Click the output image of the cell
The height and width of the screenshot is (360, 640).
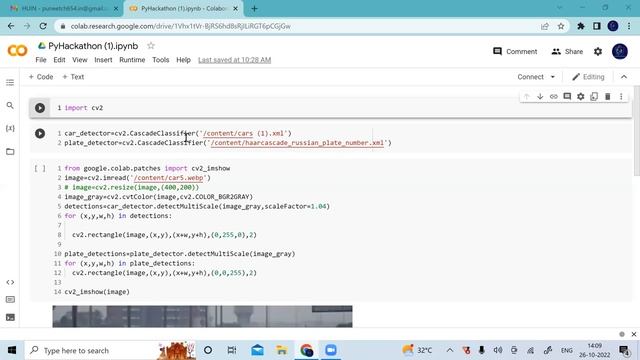coord(202,316)
